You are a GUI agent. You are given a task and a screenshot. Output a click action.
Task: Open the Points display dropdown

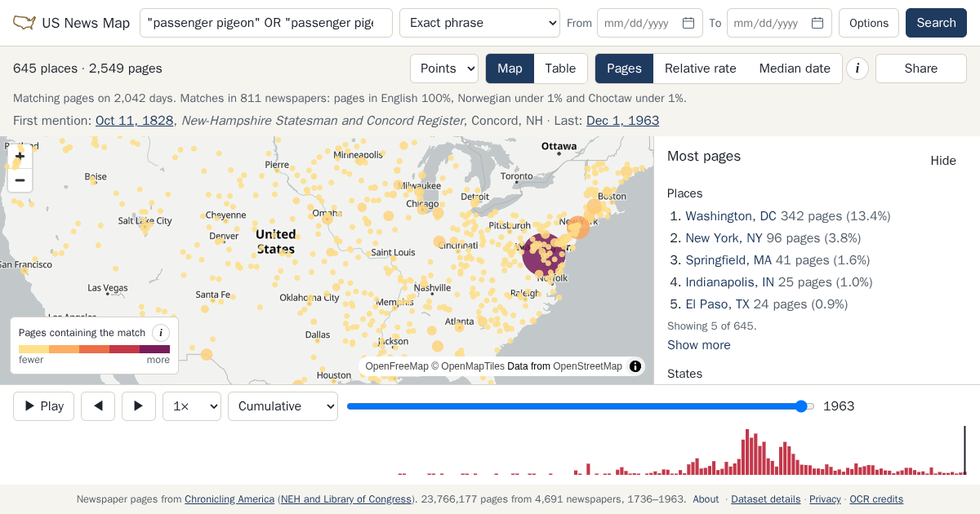(444, 69)
